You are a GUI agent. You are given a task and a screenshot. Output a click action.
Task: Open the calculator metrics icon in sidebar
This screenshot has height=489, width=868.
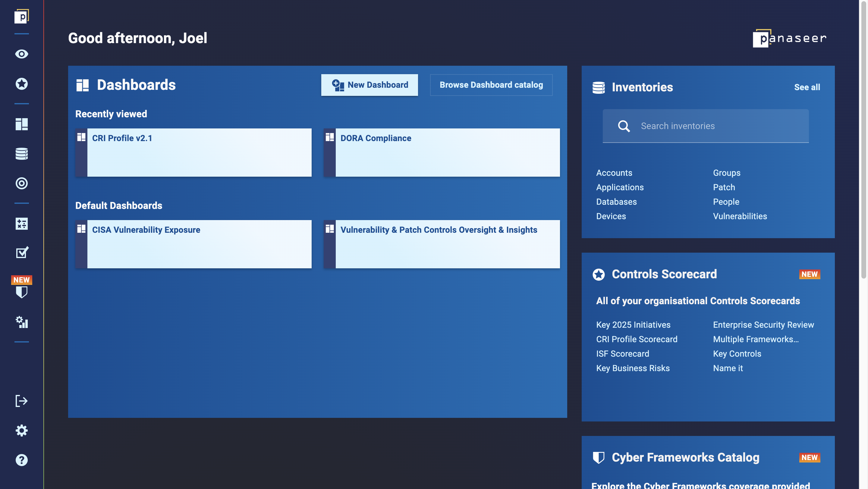click(22, 224)
